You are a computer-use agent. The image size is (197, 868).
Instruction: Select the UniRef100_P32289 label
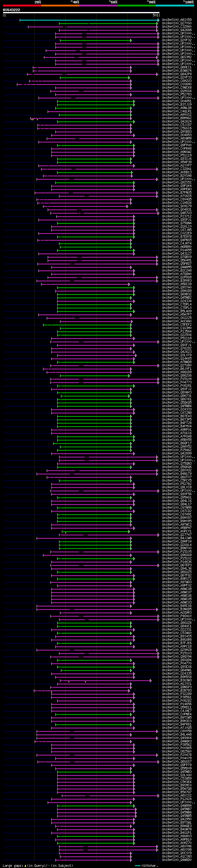click(x=177, y=694)
